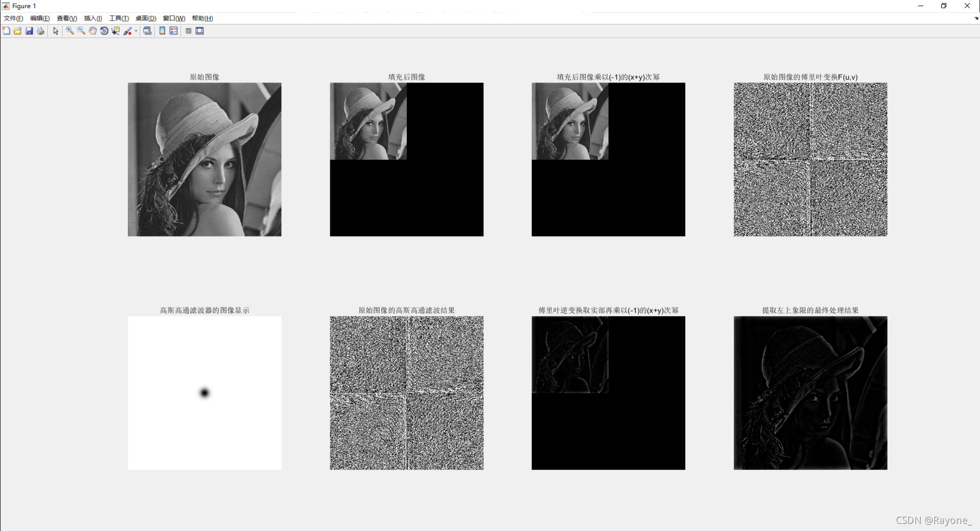Click the title text 原始图像
Screen dimensions: 980x531
[x=204, y=77]
